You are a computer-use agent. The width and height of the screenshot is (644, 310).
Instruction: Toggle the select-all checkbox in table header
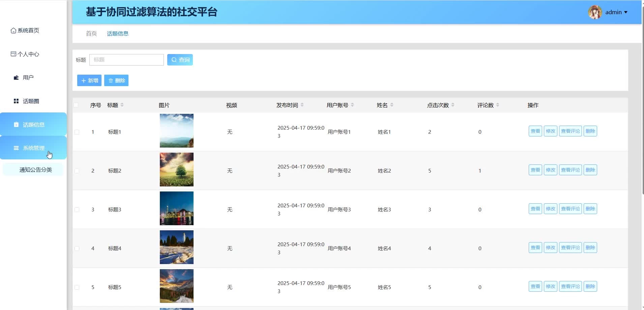(76, 105)
